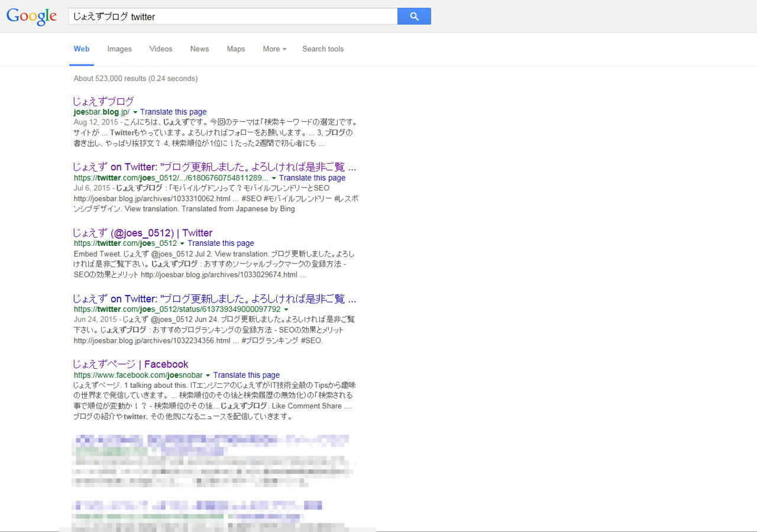Translate the joesbar.blog.jp result page
Screen dimensions: 757x532
[x=173, y=112]
